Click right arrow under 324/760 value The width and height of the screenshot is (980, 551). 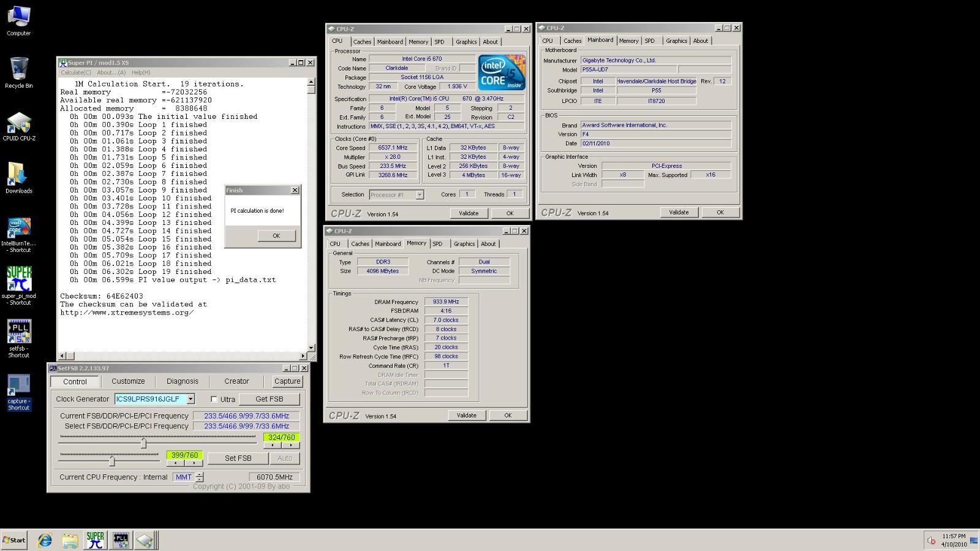[x=291, y=446]
